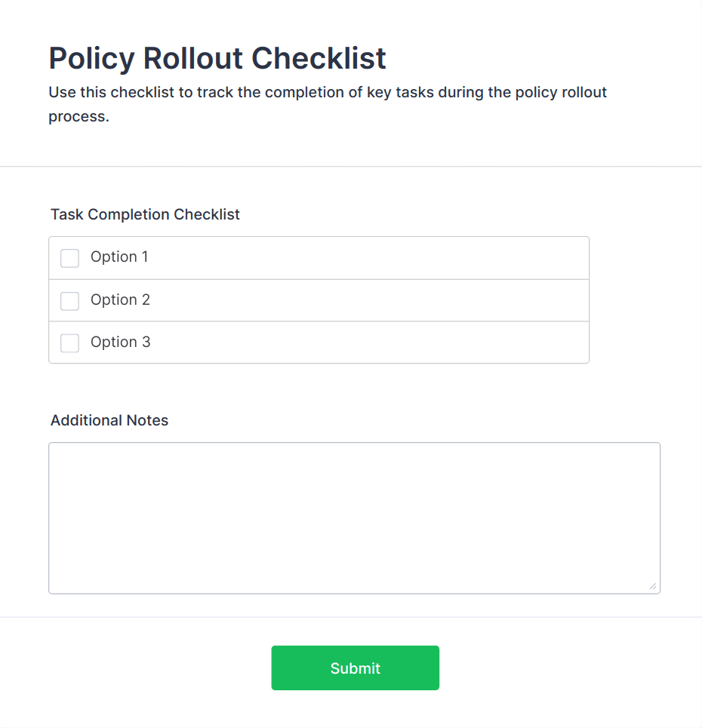Viewport: 702px width, 728px height.
Task: Submit the checklist form
Action: coord(355,668)
